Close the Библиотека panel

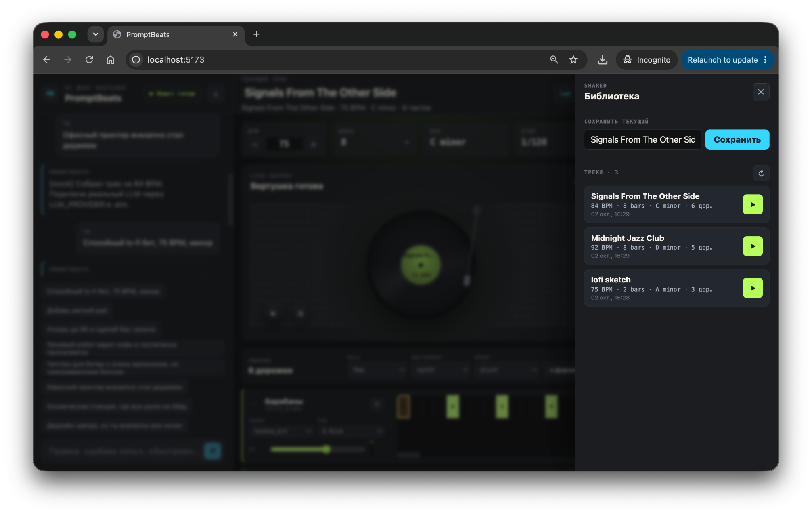761,92
